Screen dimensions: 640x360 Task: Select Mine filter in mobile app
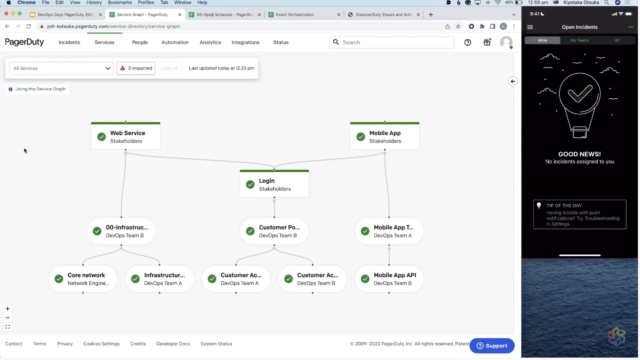pos(542,40)
